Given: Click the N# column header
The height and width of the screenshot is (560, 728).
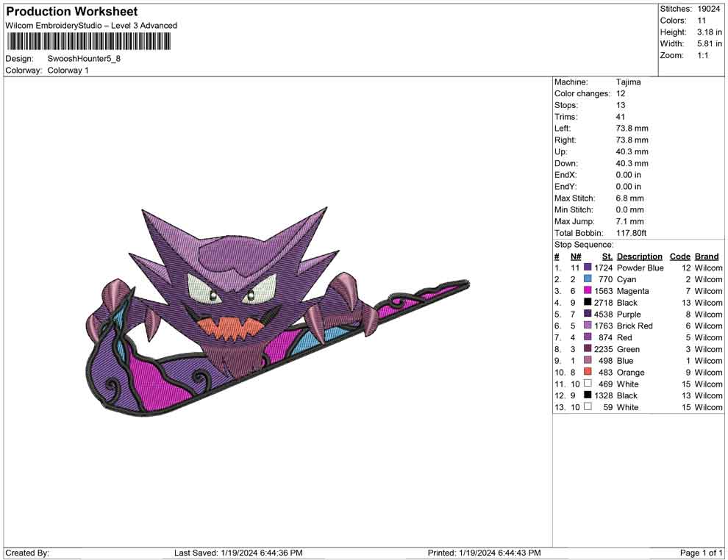Looking at the screenshot, I should (576, 256).
